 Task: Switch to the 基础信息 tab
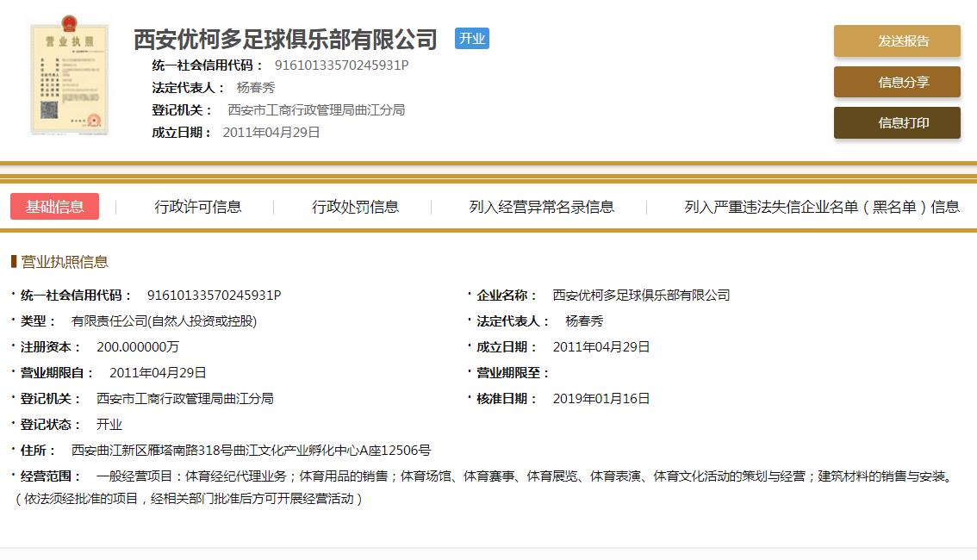[54, 207]
